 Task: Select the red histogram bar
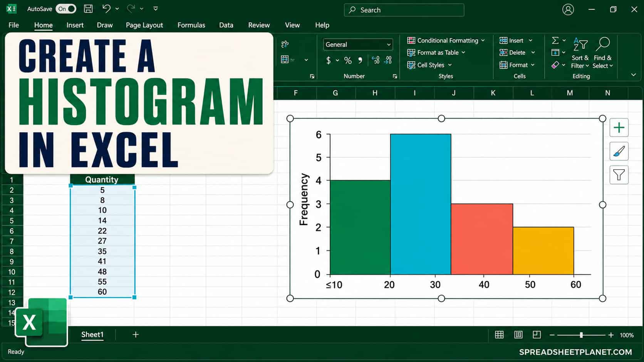482,239
